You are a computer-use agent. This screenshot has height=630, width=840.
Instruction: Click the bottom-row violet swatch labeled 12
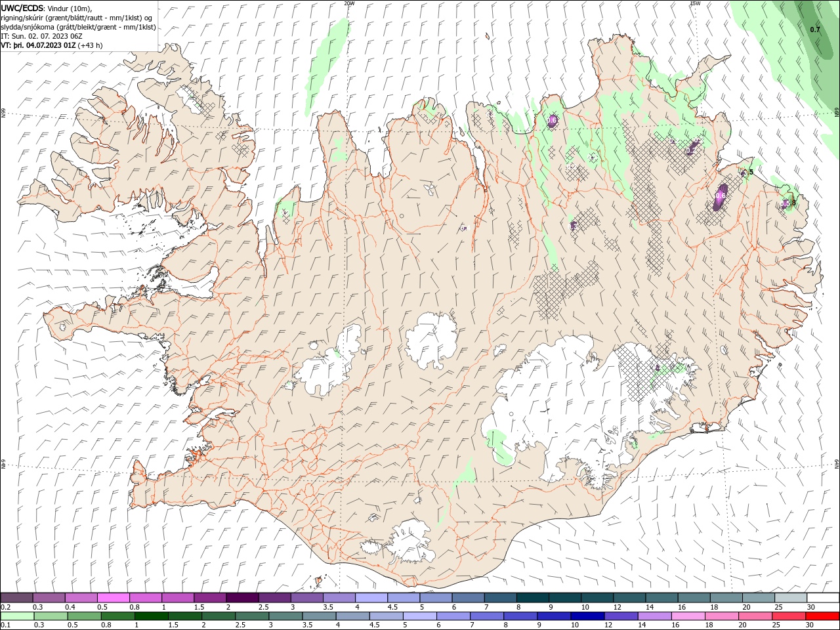pyautogui.click(x=620, y=616)
